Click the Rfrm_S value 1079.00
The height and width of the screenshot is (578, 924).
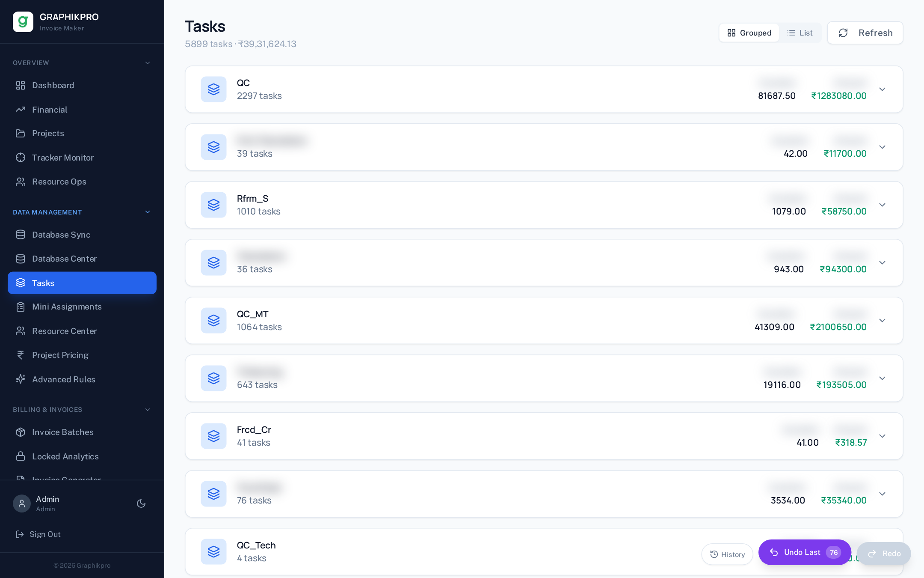pos(789,212)
